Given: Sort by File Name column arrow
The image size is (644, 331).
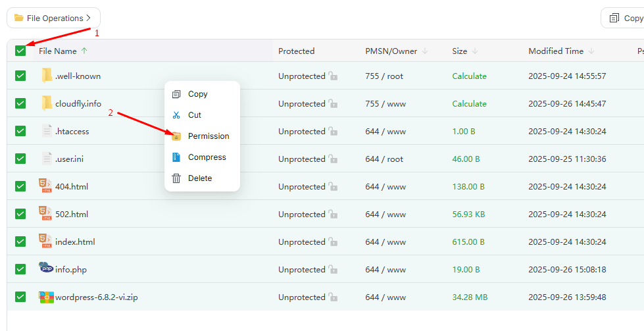Looking at the screenshot, I should click(84, 51).
